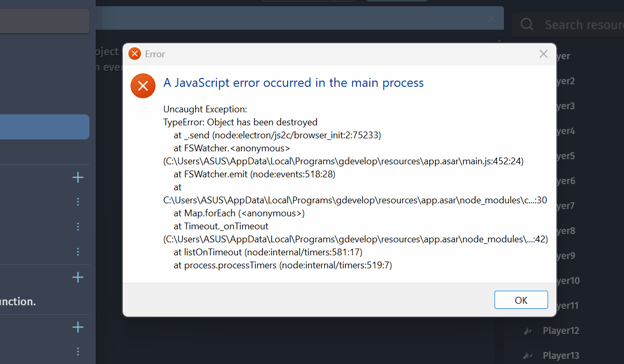Click the plus icon just below the highlighted item
The image size is (624, 364).
78,178
